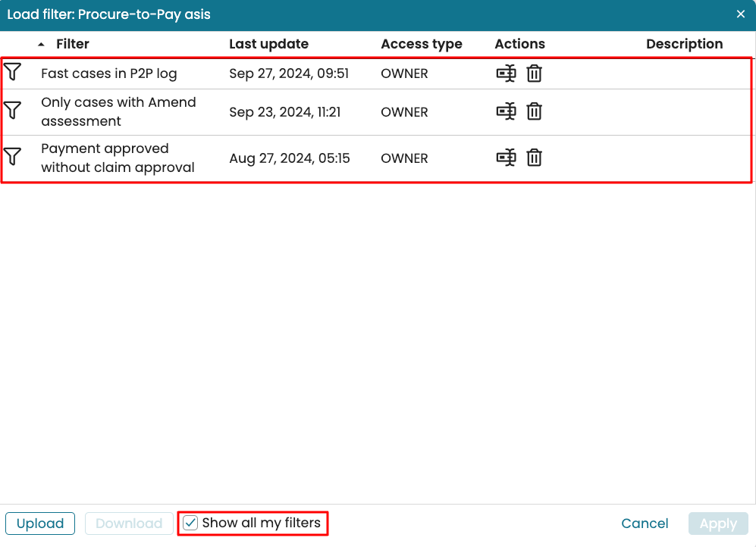The width and height of the screenshot is (756, 547).
Task: Click the Sep 23, 2024, 11:21 date cell
Action: [x=284, y=112]
